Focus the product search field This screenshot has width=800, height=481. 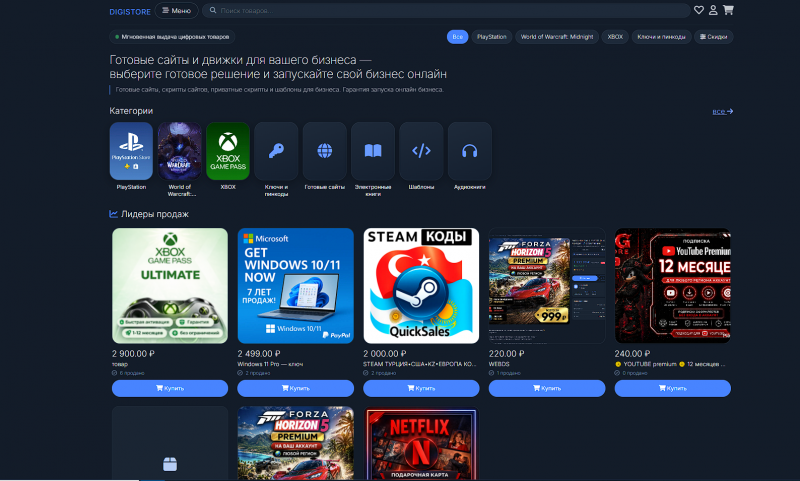446,10
